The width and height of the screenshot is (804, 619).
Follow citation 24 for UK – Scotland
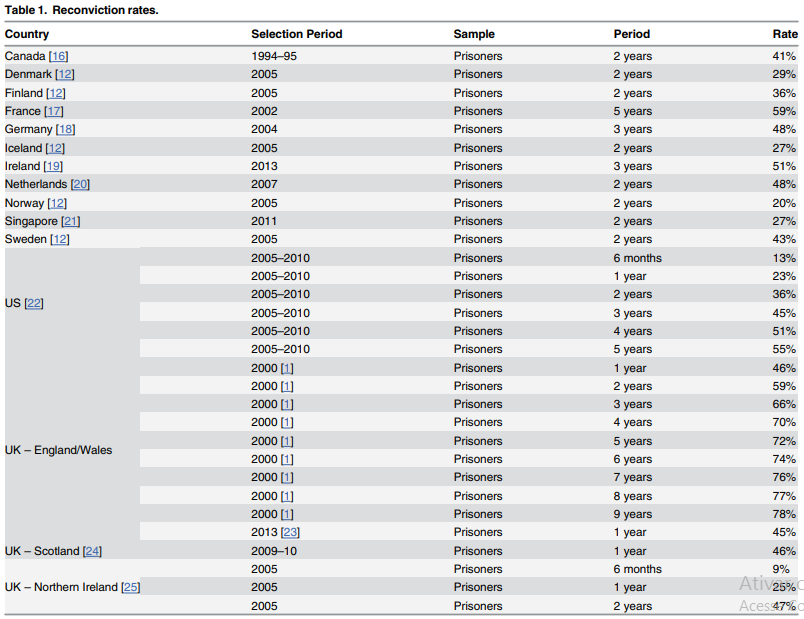92,551
